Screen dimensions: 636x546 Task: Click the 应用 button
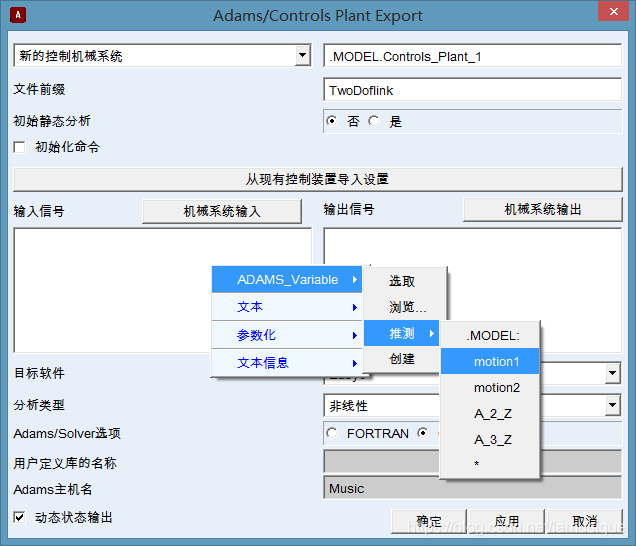click(507, 521)
